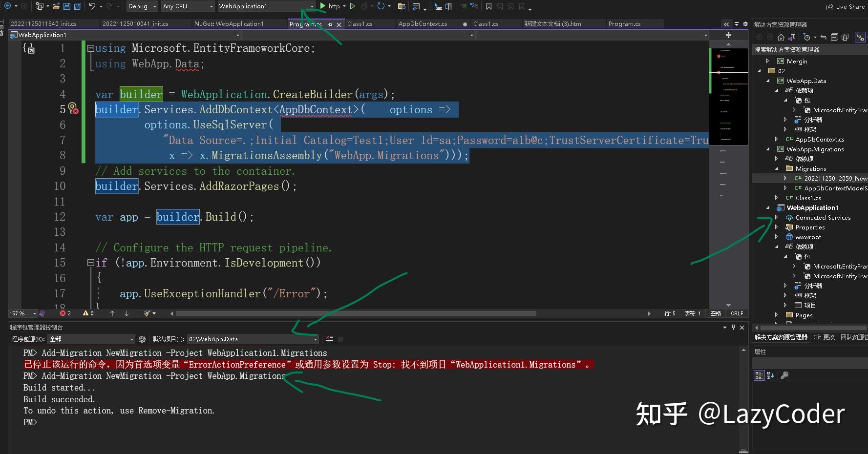Expand the Connected Services node

click(777, 217)
